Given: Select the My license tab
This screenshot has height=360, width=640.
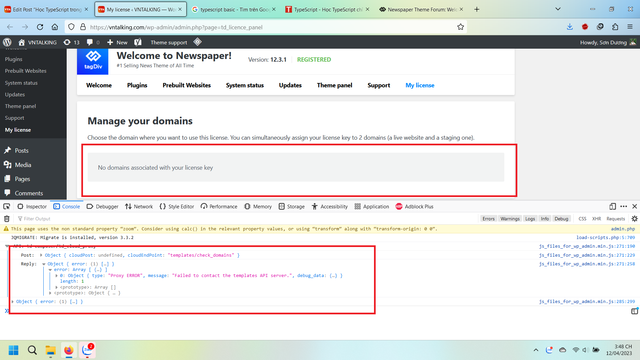Looking at the screenshot, I should pyautogui.click(x=420, y=85).
